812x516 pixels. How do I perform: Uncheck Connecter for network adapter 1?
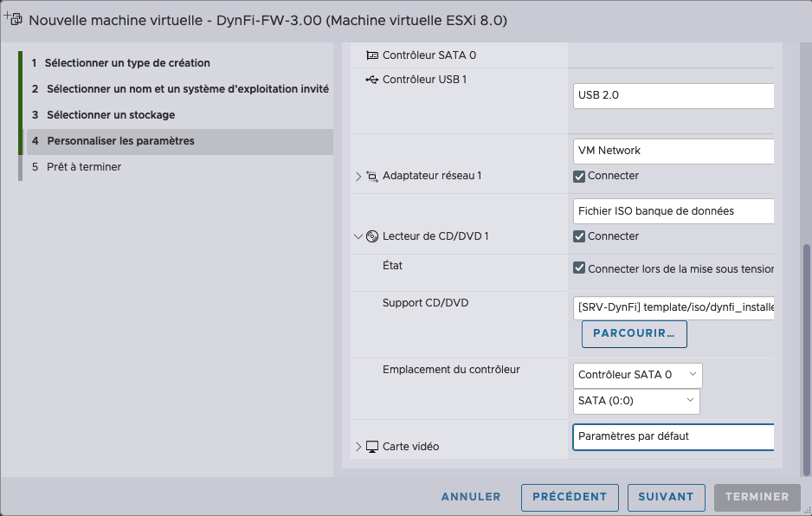pos(579,176)
